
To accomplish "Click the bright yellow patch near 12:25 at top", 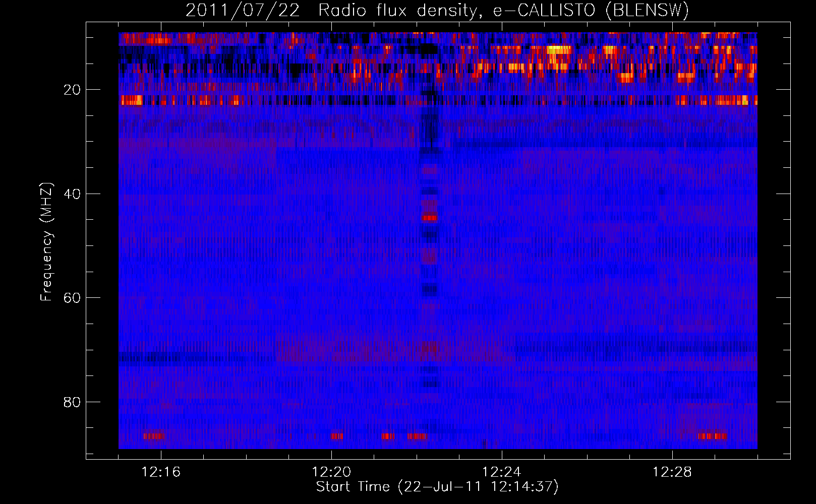I will 559,50.
